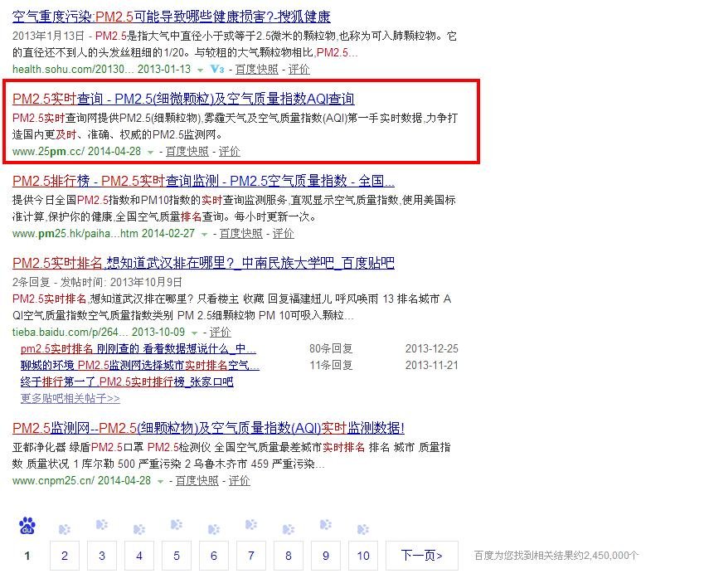
Task: Click the Baidu paw logo above page 1
Action: [x=27, y=526]
